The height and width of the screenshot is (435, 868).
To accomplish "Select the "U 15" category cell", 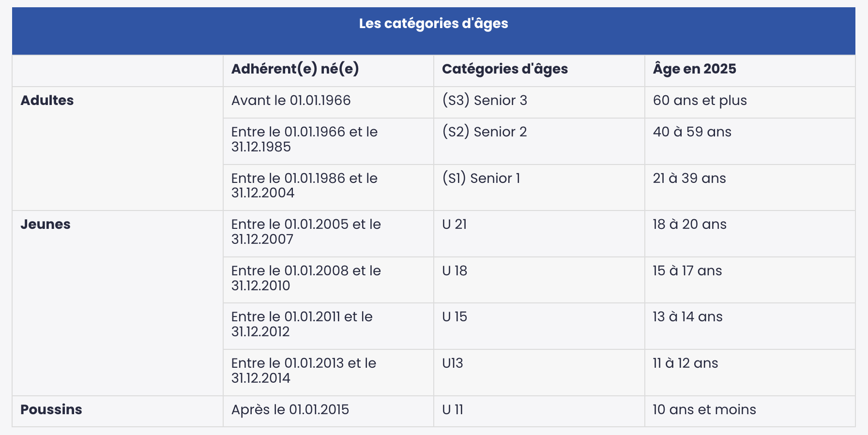I will [454, 317].
